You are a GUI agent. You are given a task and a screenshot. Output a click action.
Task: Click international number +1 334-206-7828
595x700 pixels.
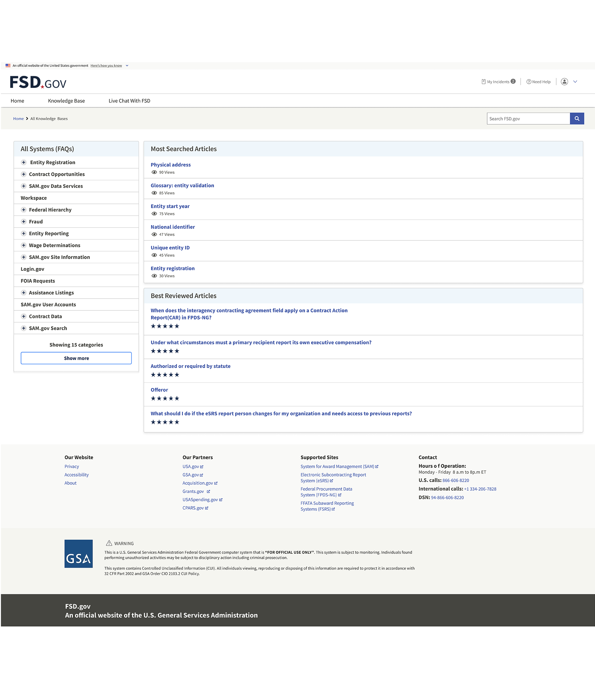(480, 489)
